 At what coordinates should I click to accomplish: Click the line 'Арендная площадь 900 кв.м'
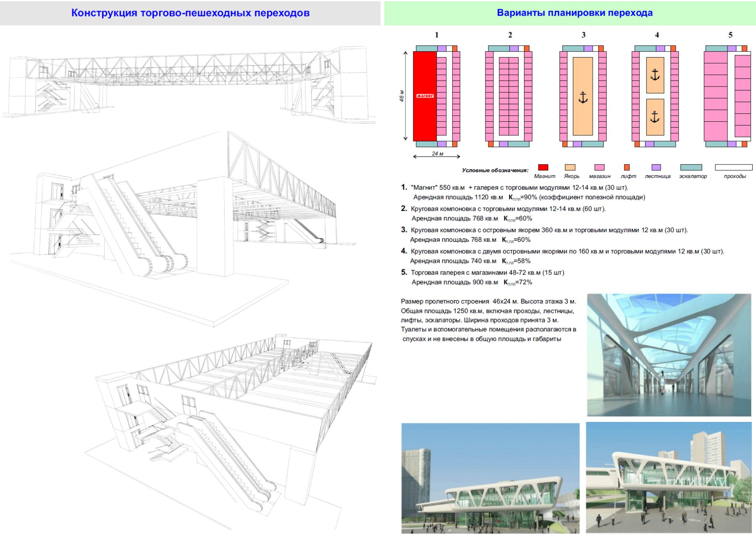[x=455, y=282]
